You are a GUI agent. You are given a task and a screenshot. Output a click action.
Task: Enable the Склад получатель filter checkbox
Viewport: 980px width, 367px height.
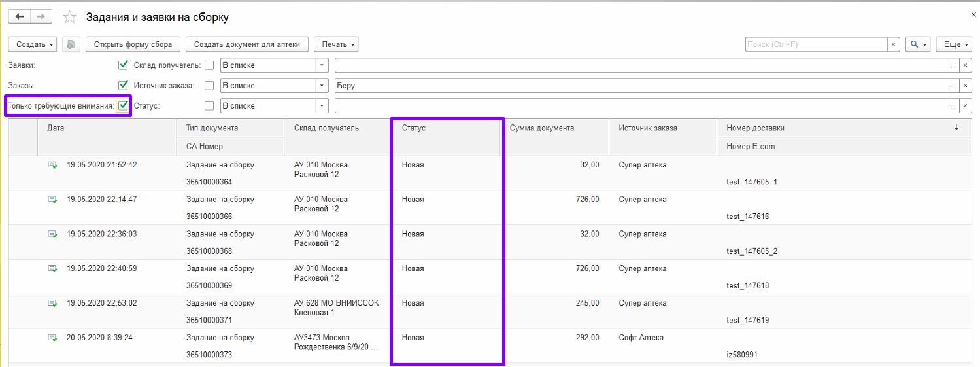209,65
